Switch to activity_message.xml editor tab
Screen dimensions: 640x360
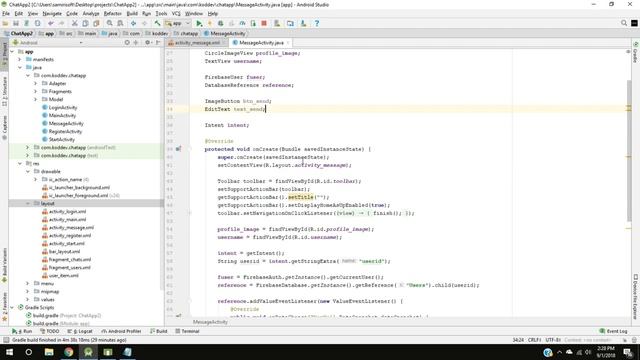pos(197,42)
